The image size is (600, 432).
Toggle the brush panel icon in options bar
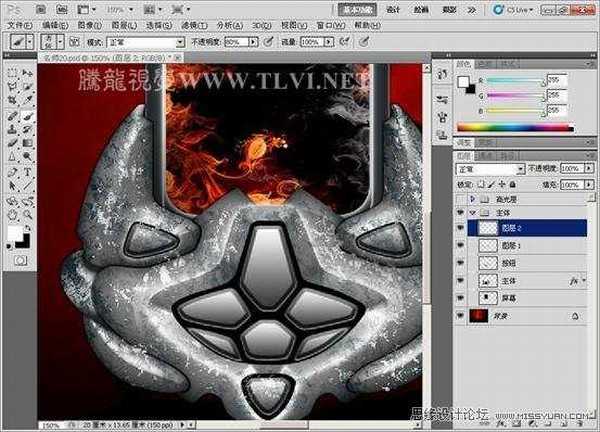75,42
